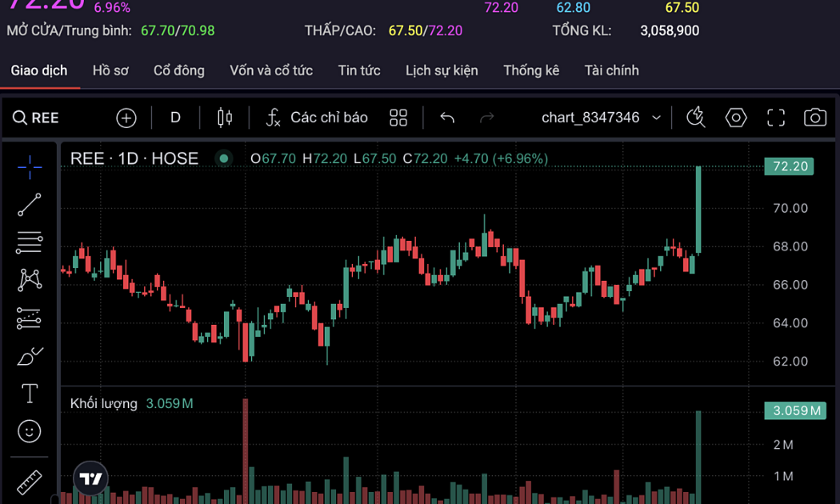Click the compare or add symbol button
The height and width of the screenshot is (504, 840).
(x=126, y=118)
